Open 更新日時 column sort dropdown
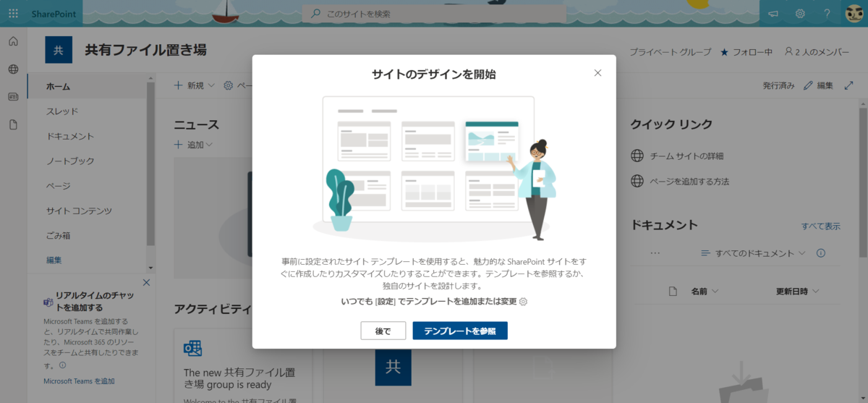The height and width of the screenshot is (403, 868). [798, 292]
